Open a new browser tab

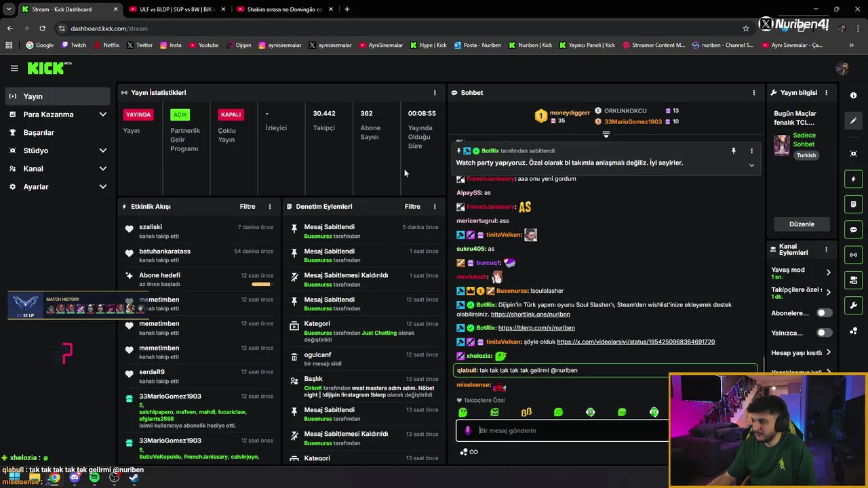point(347,9)
